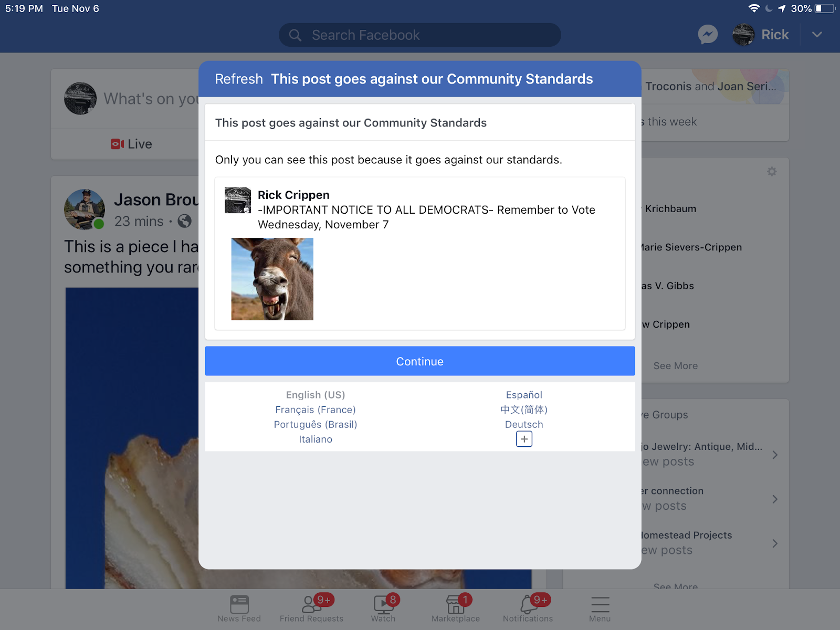This screenshot has width=840, height=630.
Task: Tap the location arrow status icon
Action: coord(782,8)
